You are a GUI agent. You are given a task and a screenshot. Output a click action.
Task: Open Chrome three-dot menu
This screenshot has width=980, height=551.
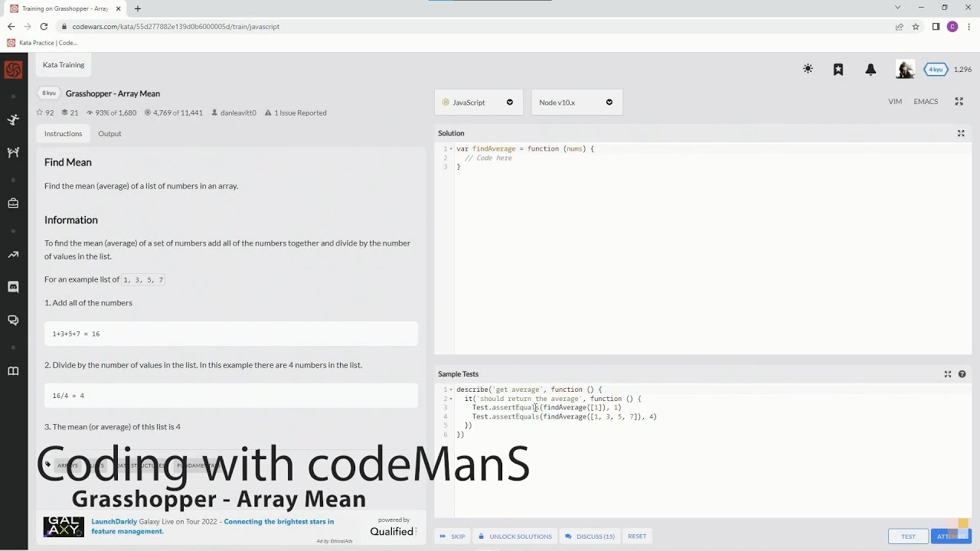[969, 27]
